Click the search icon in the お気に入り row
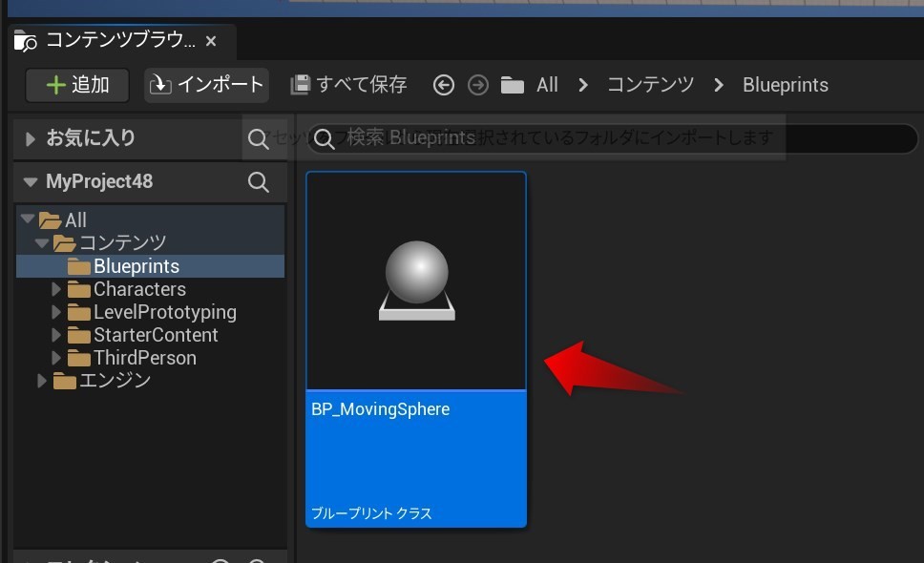This screenshot has width=924, height=563. 258,138
